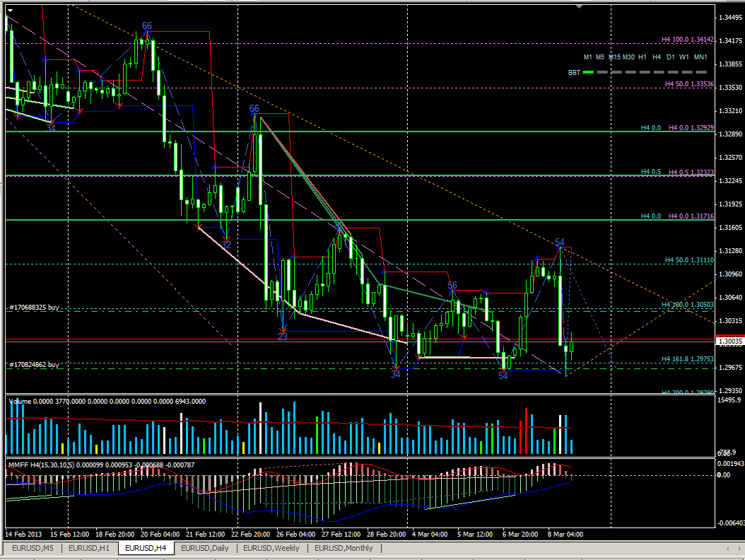Click the 'H4 161.8 1.29753' level label

point(688,359)
